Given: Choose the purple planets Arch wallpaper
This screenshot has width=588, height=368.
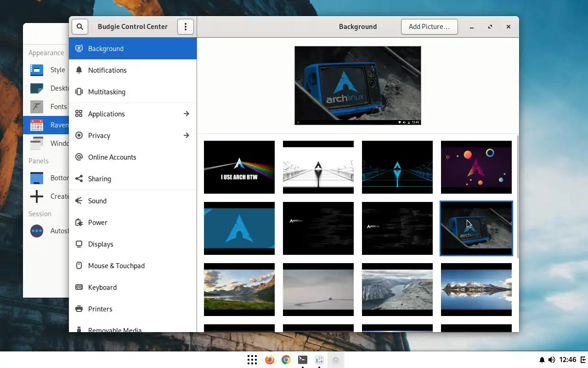Looking at the screenshot, I should 476,167.
